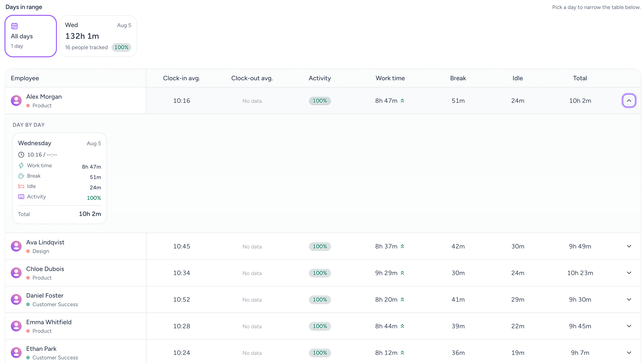
Task: Click Ethan Park's avatar icon
Action: click(x=16, y=352)
